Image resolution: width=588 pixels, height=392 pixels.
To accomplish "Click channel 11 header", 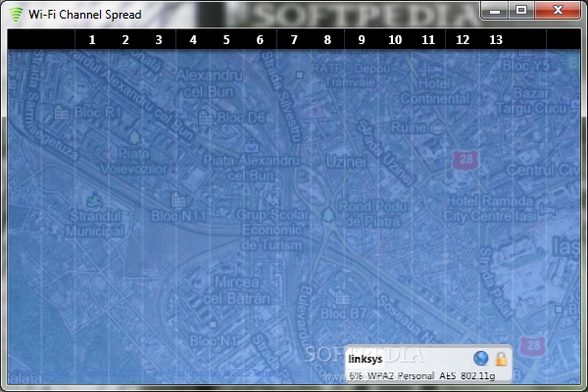I will click(428, 40).
